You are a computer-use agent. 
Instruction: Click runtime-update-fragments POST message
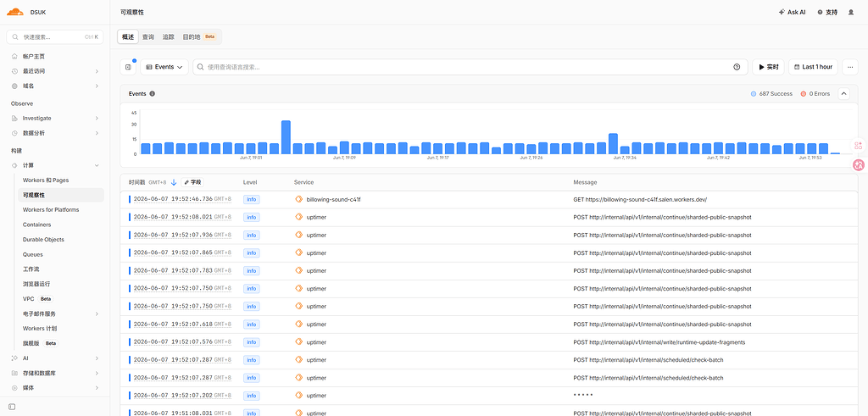pyautogui.click(x=659, y=342)
